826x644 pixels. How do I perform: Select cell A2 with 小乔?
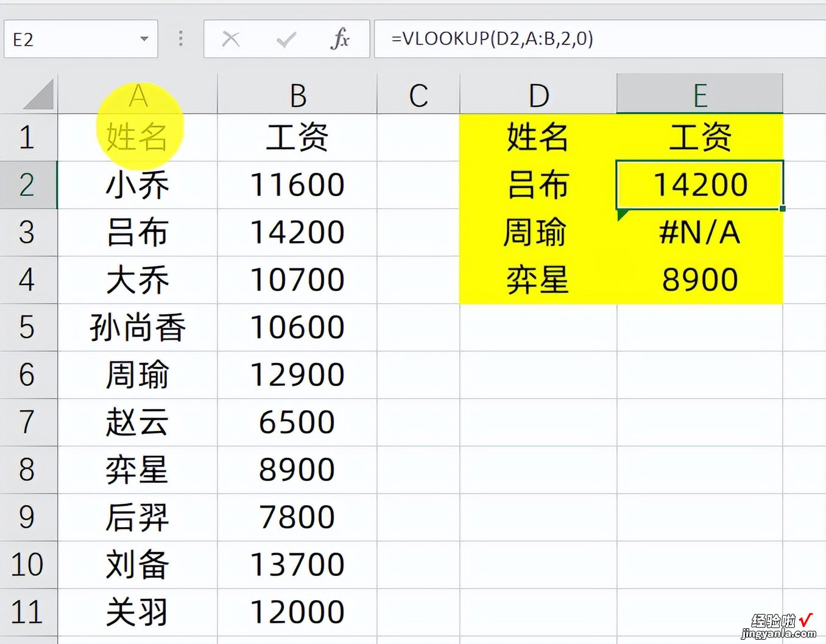tap(138, 185)
